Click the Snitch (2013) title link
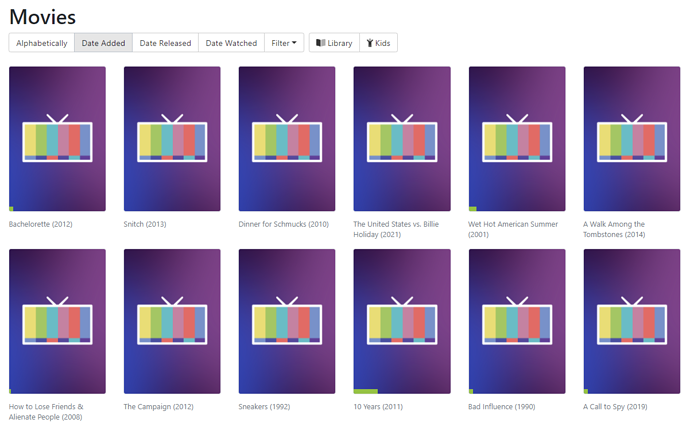Image resolution: width=690 pixels, height=427 pixels. click(x=145, y=224)
